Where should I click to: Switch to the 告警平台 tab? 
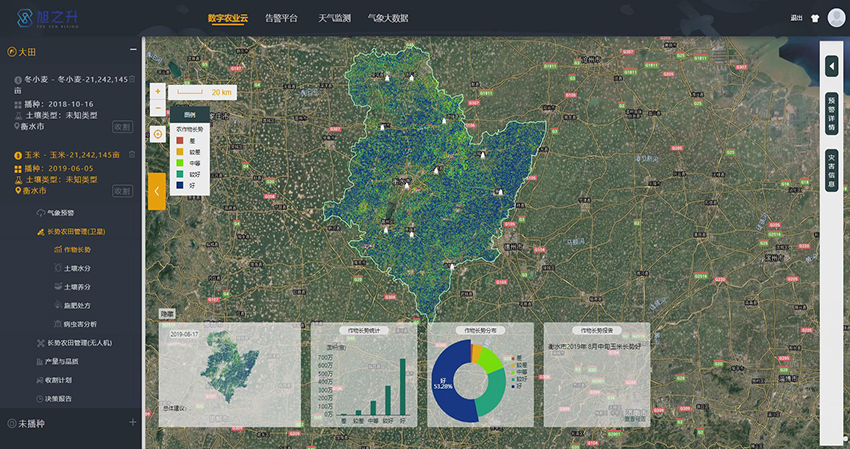point(280,18)
